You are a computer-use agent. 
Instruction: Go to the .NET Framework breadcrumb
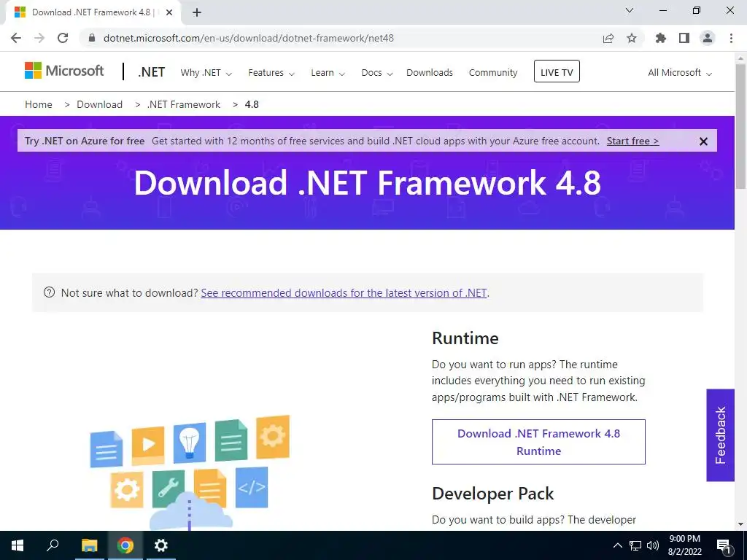click(184, 104)
